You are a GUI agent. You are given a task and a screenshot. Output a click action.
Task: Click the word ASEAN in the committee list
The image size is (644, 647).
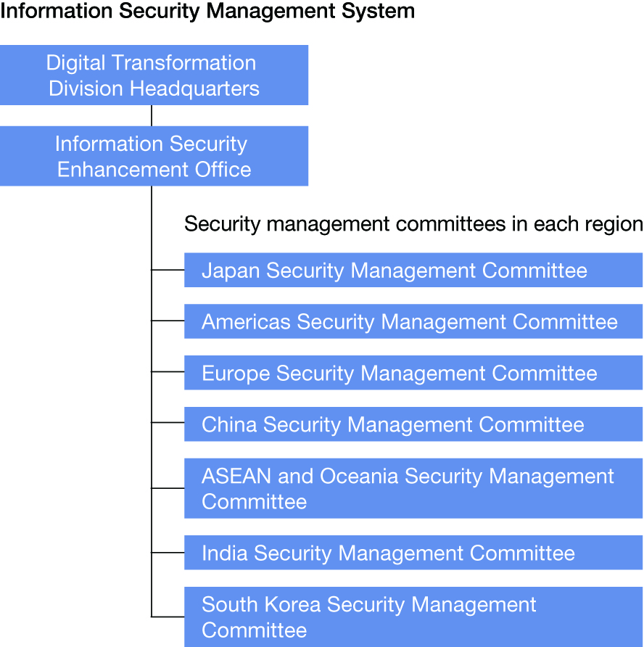[x=236, y=476]
